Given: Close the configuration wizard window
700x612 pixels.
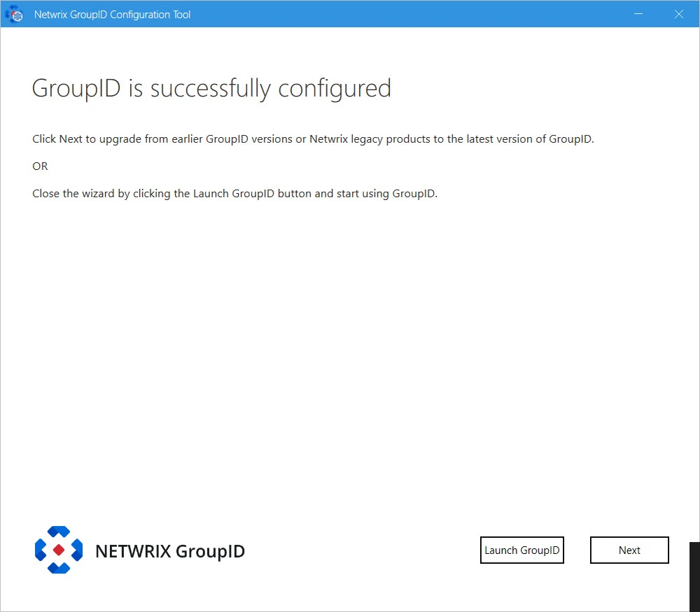Looking at the screenshot, I should [x=678, y=13].
